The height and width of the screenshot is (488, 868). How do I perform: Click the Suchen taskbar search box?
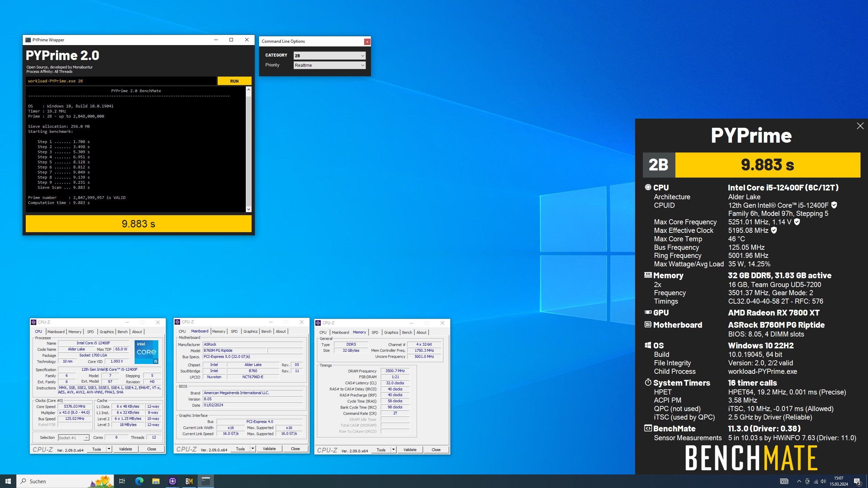pyautogui.click(x=64, y=481)
